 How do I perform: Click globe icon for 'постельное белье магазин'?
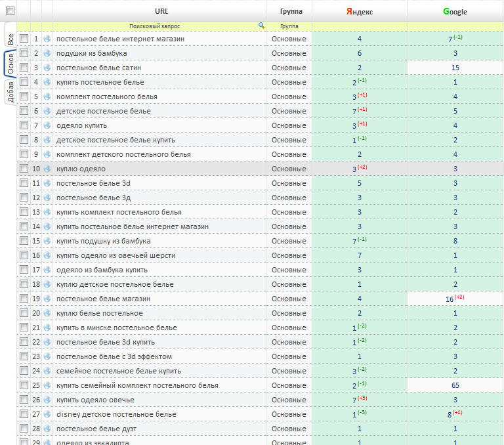pyautogui.click(x=47, y=299)
